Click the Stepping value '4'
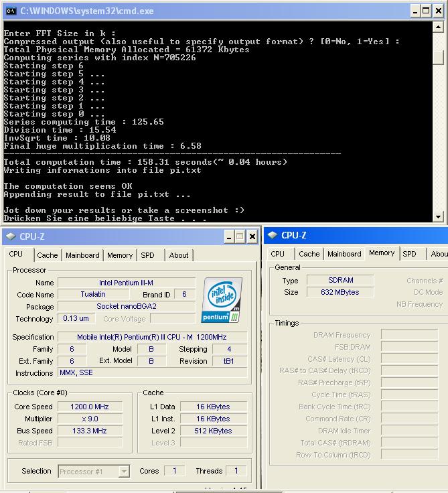448x493 pixels. [x=229, y=349]
